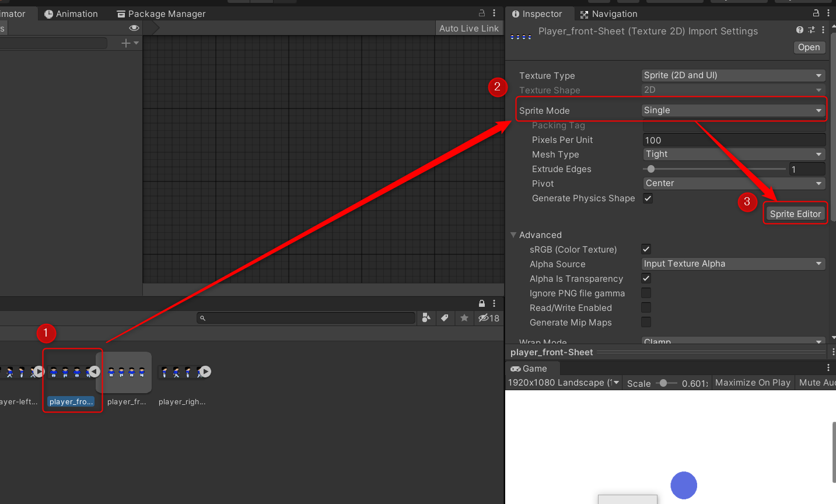Open import settings help via question mark icon
Viewport: 836px width, 504px height.
tap(799, 30)
